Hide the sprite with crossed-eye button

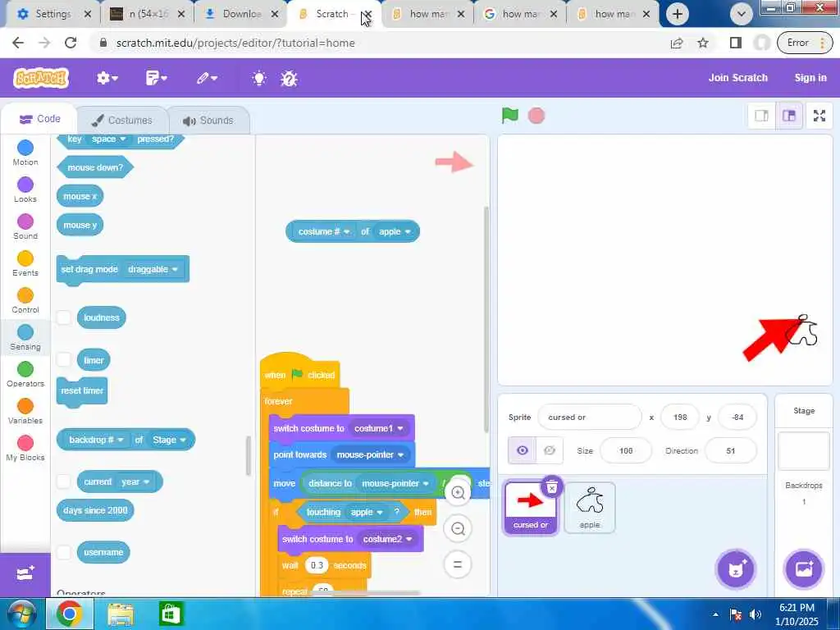(x=550, y=450)
